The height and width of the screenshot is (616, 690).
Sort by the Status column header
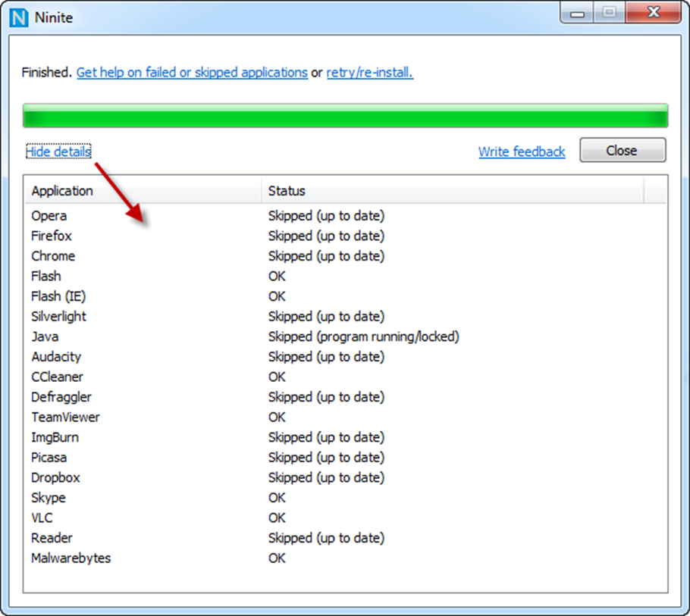(x=453, y=191)
